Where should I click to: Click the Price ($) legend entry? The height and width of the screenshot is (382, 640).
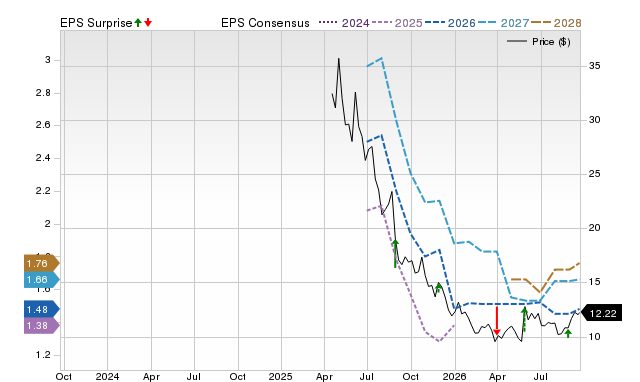pos(538,42)
